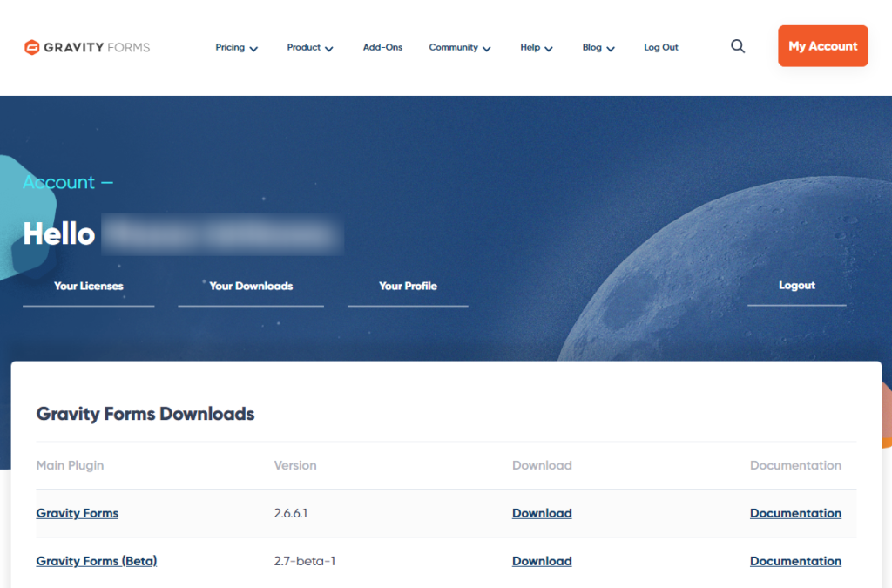Download the Gravity Forms 2.7-beta-1
Image resolution: width=892 pixels, height=588 pixels.
coord(542,561)
